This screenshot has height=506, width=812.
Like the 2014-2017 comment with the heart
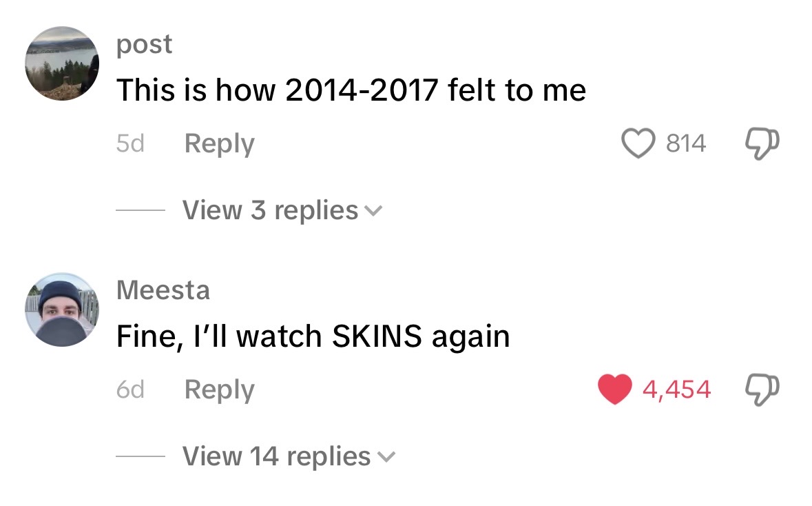click(x=638, y=143)
